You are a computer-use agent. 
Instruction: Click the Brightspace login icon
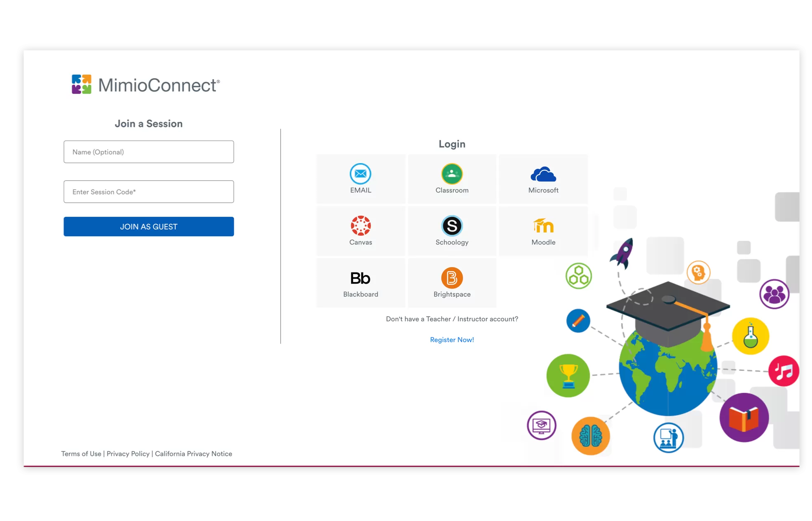coord(452,277)
